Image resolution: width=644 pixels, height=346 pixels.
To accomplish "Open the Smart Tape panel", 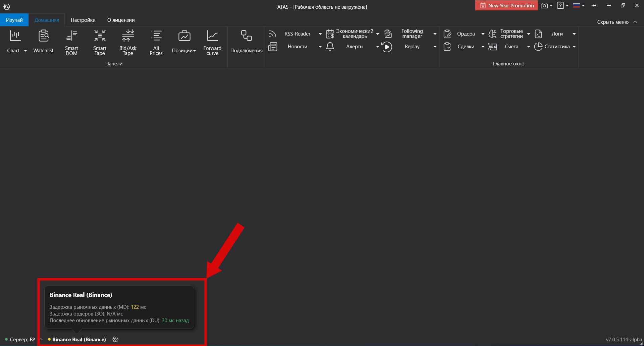I will point(100,42).
